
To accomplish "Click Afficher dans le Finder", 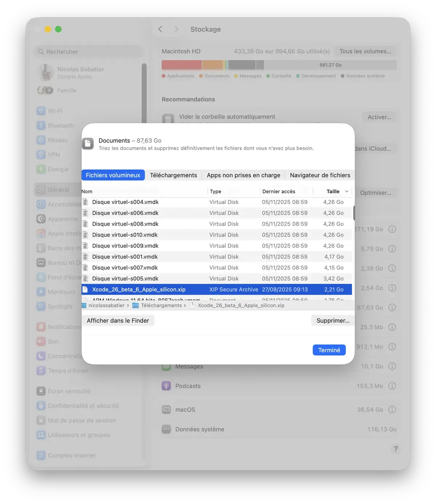I will [x=118, y=320].
